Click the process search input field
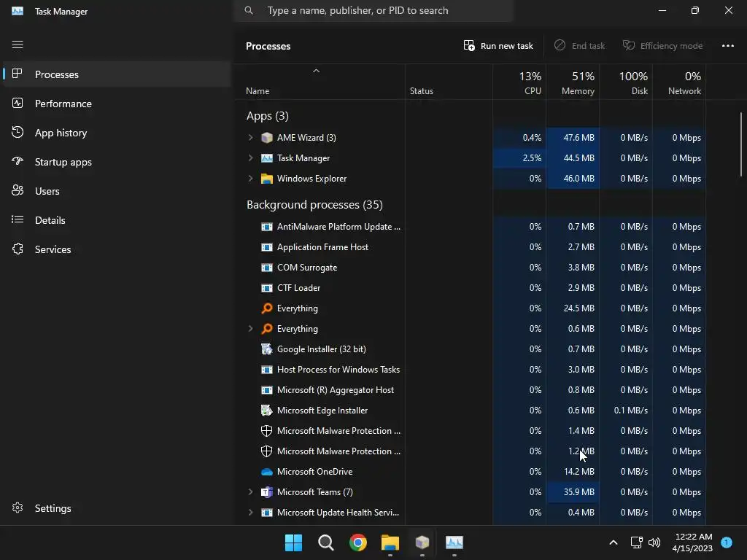Screen dimensions: 747x560 coord(373,10)
